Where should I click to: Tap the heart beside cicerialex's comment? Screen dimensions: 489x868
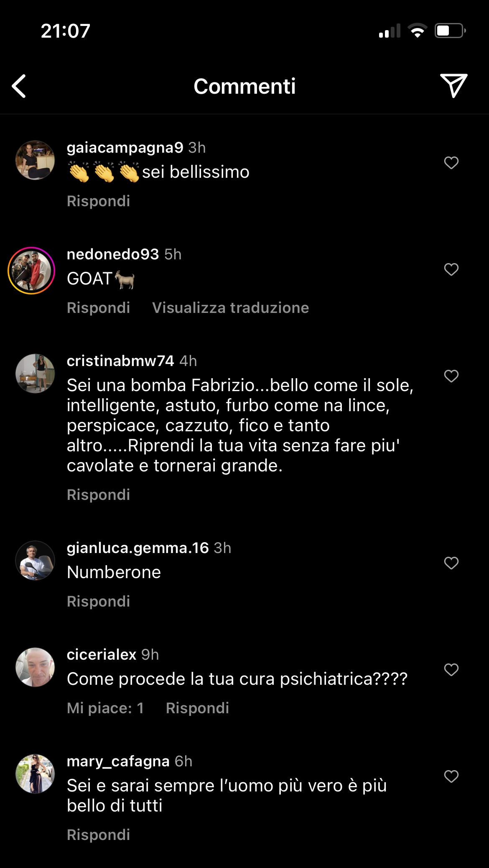[x=451, y=669]
